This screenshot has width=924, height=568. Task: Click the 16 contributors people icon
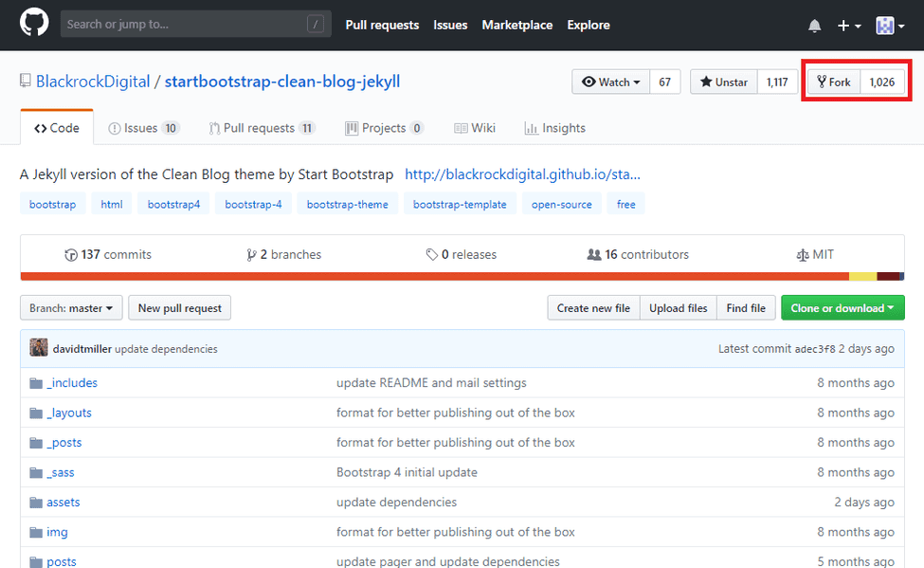click(x=594, y=255)
